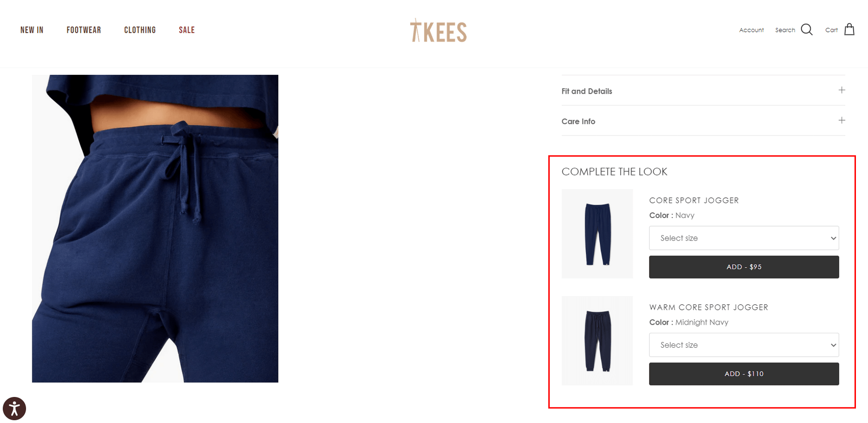Screen dimensions: 868x423
Task: Open Warm Core Sport Jogger size dropdown
Action: pos(744,345)
